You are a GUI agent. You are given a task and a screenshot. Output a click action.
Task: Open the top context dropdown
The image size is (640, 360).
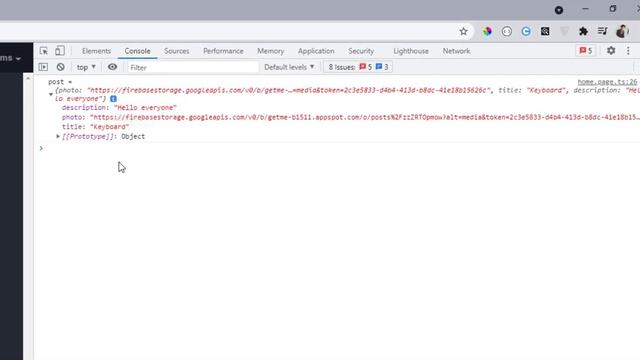coord(86,67)
